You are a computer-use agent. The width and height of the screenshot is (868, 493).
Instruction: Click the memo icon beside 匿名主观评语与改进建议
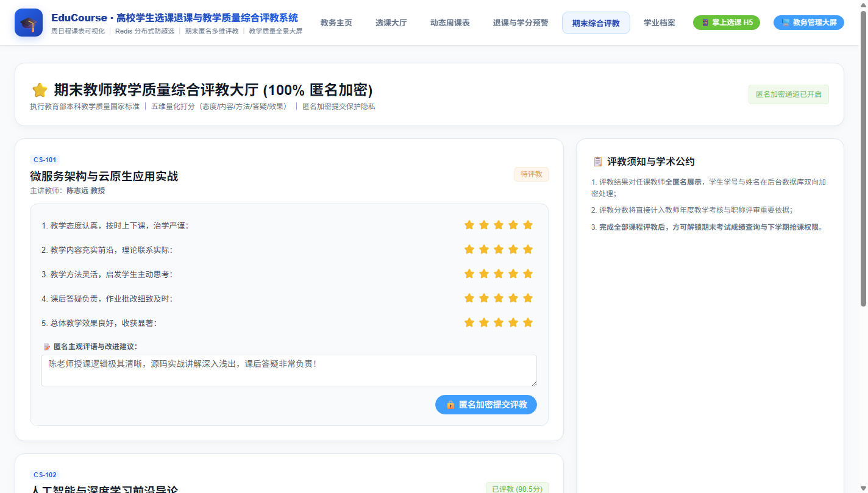click(x=47, y=347)
